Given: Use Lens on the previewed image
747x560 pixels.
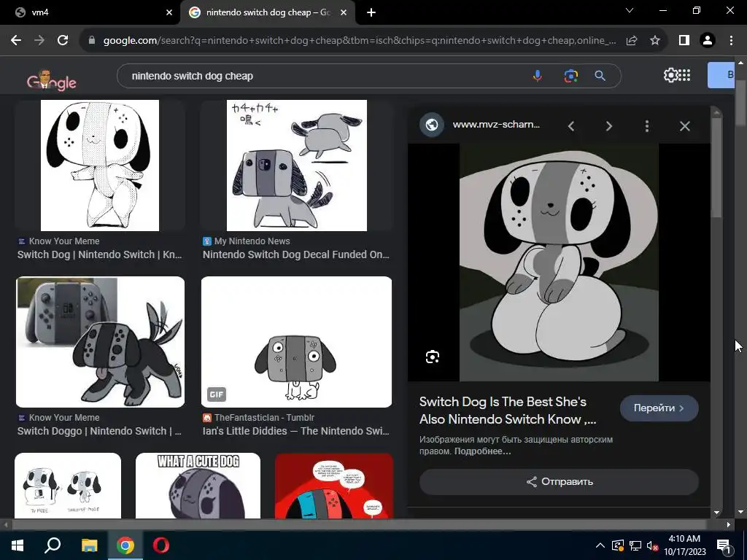Looking at the screenshot, I should [432, 357].
